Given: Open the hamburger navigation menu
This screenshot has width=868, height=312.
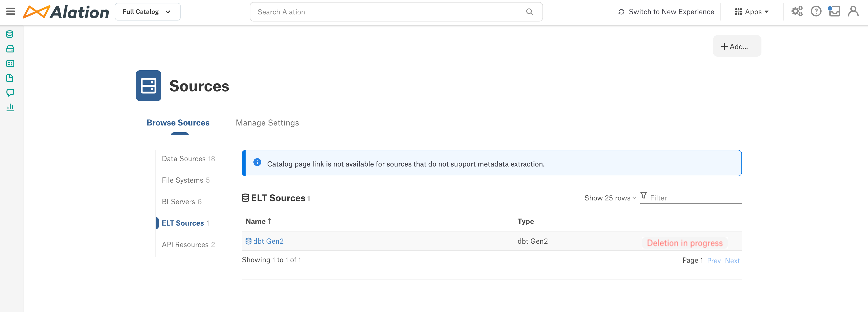Looking at the screenshot, I should click(11, 11).
